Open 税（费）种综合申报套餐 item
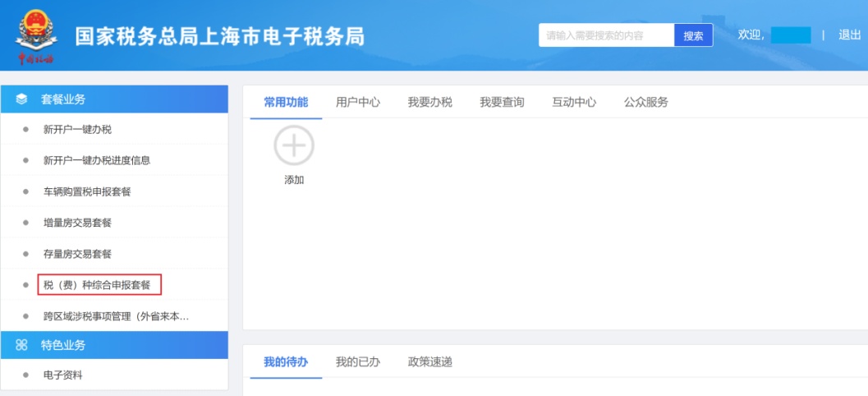Viewport: 868px width, 396px height. [x=97, y=285]
